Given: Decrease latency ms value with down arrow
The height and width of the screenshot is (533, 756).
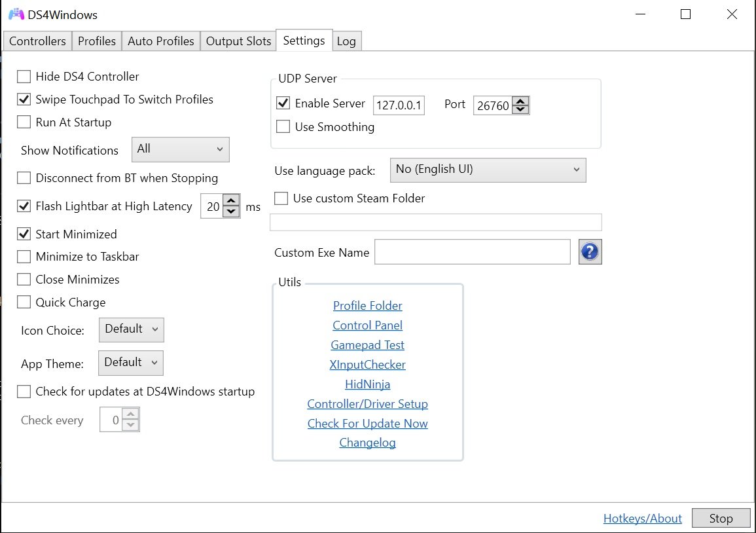Looking at the screenshot, I should coord(232,211).
